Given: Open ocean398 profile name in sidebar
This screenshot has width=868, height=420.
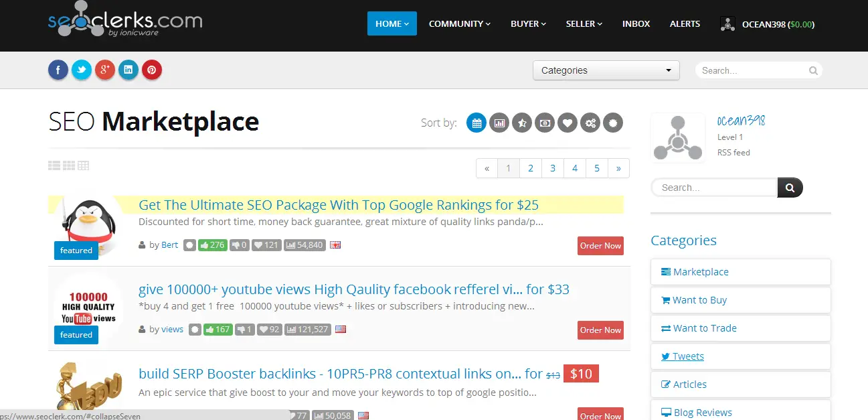Looking at the screenshot, I should (x=741, y=121).
